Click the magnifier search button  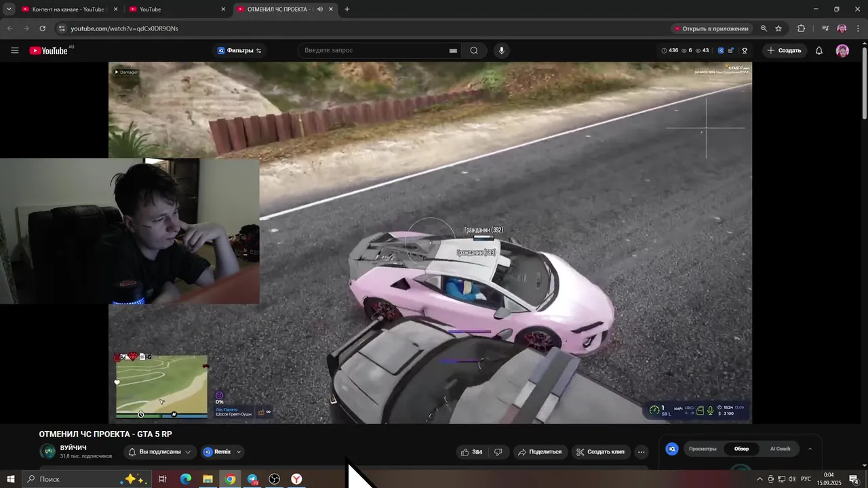474,50
